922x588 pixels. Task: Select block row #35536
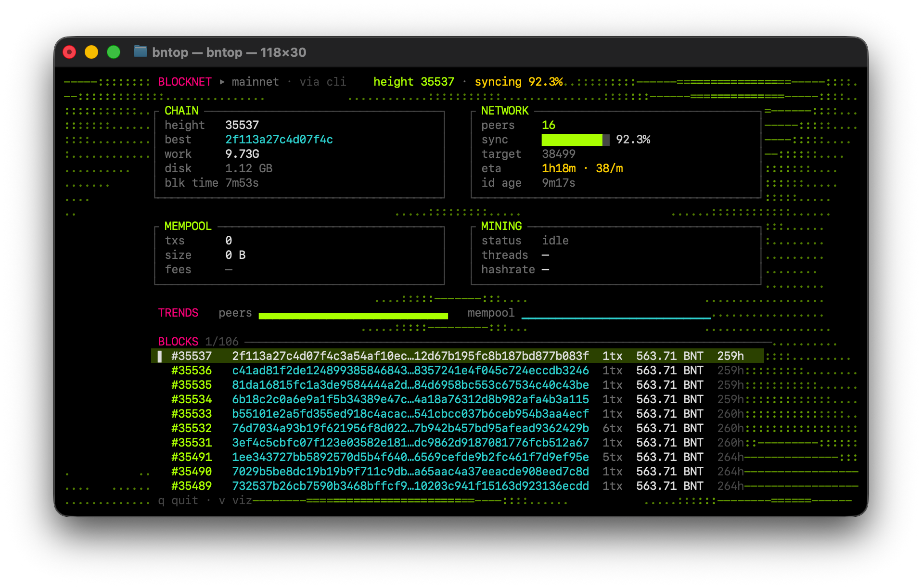[457, 371]
